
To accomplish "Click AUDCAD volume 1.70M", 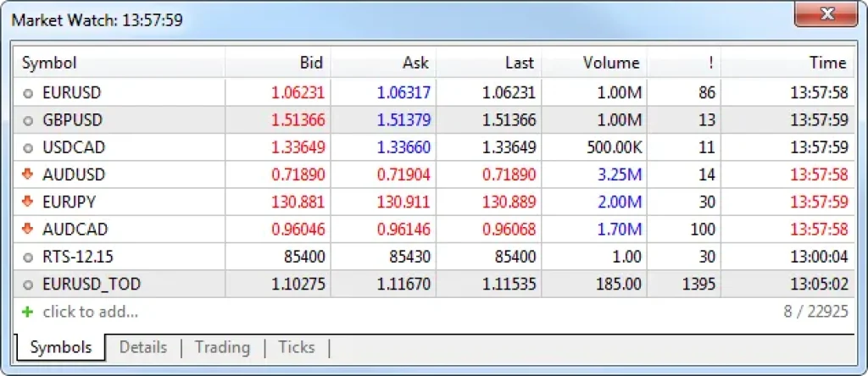I will (619, 229).
